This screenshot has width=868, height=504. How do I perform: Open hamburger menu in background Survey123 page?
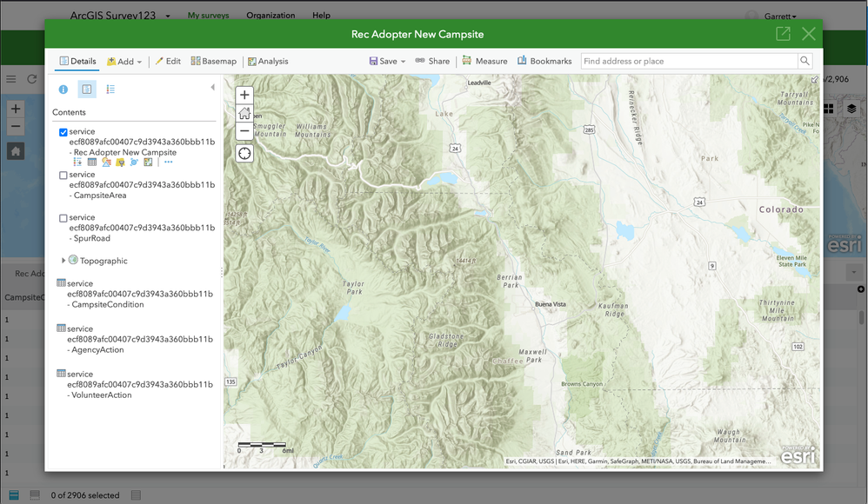[11, 79]
